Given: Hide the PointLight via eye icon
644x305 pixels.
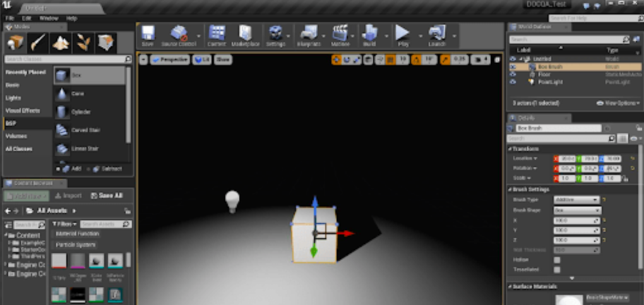Looking at the screenshot, I should tap(513, 82).
